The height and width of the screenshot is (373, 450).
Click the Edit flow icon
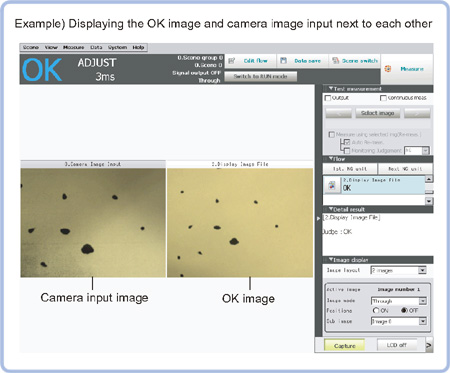231,61
